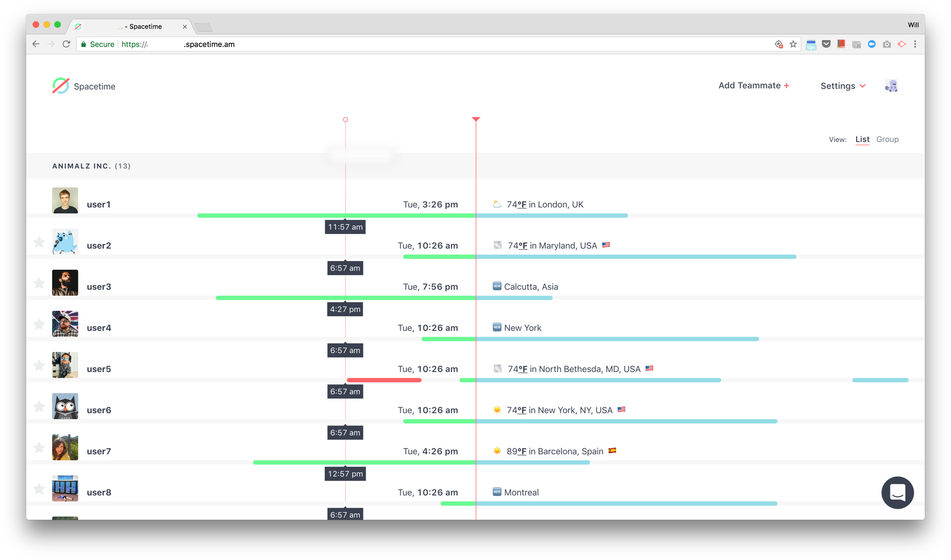This screenshot has width=951, height=560.
Task: Select the user8 name
Action: (x=99, y=493)
